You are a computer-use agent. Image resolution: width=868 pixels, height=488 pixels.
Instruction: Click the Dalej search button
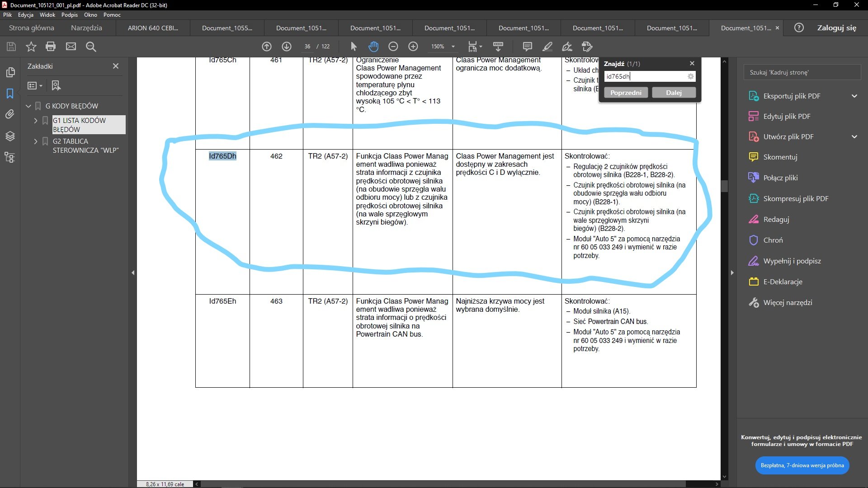pyautogui.click(x=673, y=93)
